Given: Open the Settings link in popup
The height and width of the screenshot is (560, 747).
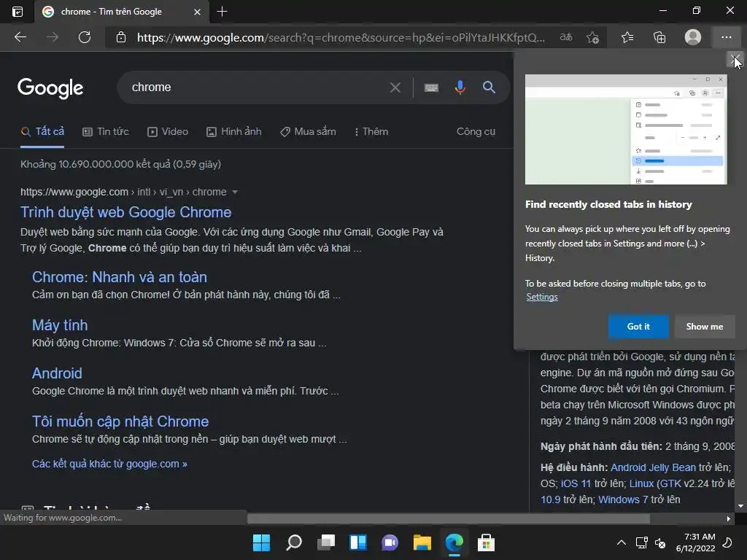Looking at the screenshot, I should click(542, 297).
